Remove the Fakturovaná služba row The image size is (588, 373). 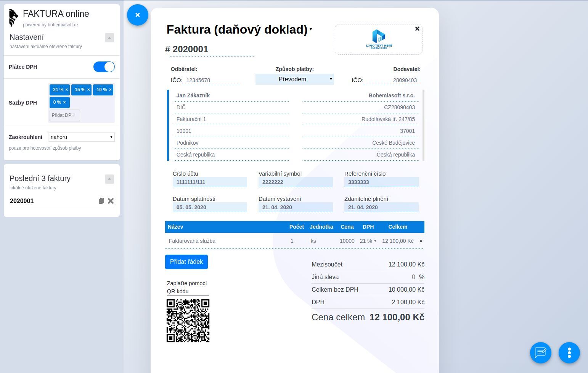421,241
